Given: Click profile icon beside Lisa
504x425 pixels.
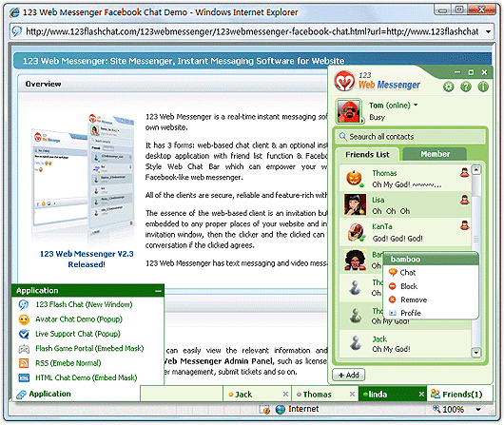Looking at the screenshot, I should 464,200.
